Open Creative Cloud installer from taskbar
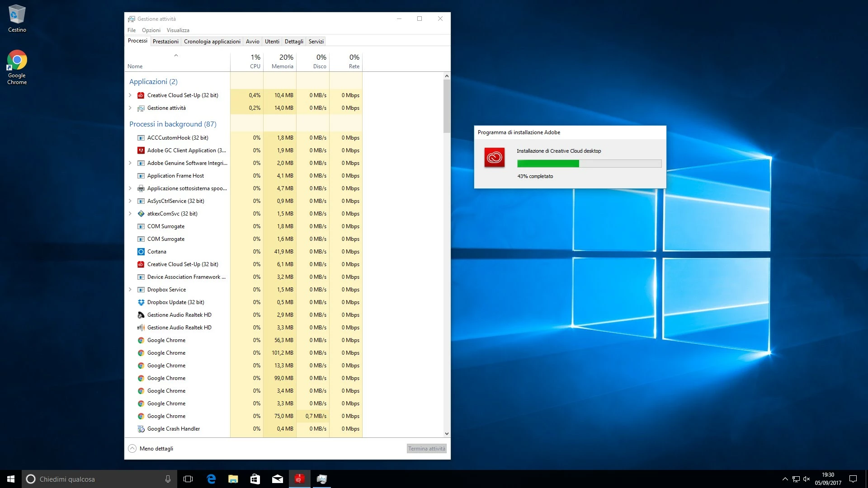The height and width of the screenshot is (488, 868). point(299,479)
